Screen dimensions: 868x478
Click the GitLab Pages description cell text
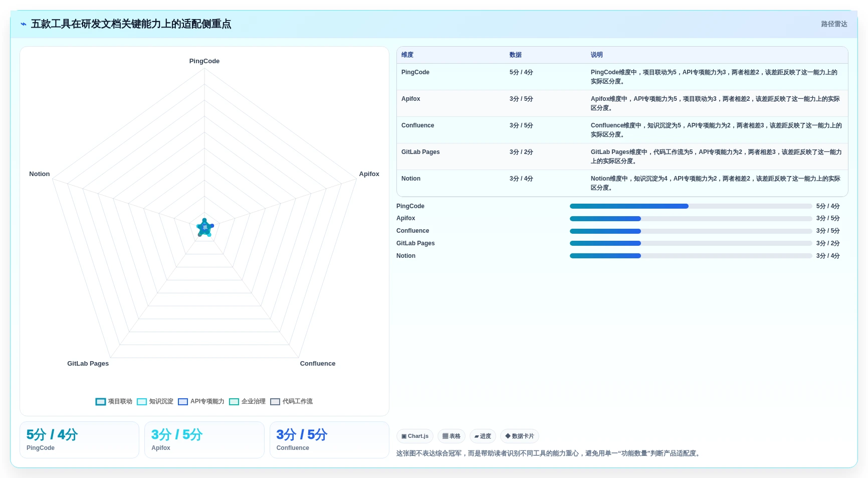[x=716, y=156]
